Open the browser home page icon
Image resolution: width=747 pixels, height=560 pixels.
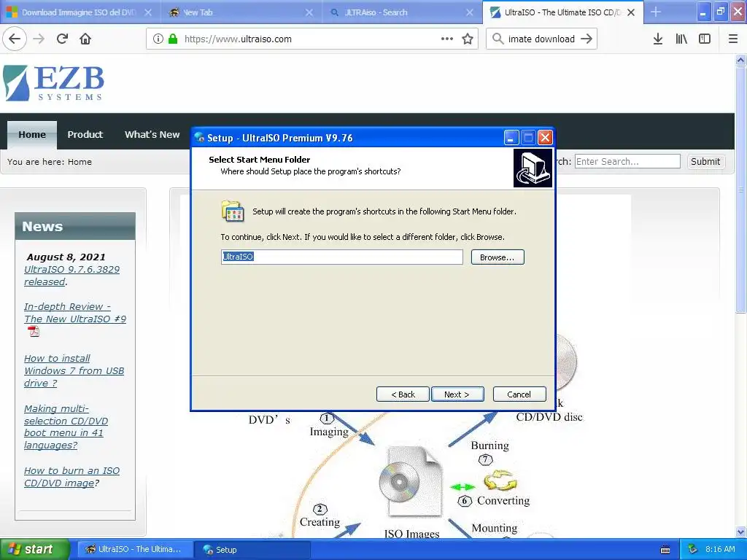point(85,39)
